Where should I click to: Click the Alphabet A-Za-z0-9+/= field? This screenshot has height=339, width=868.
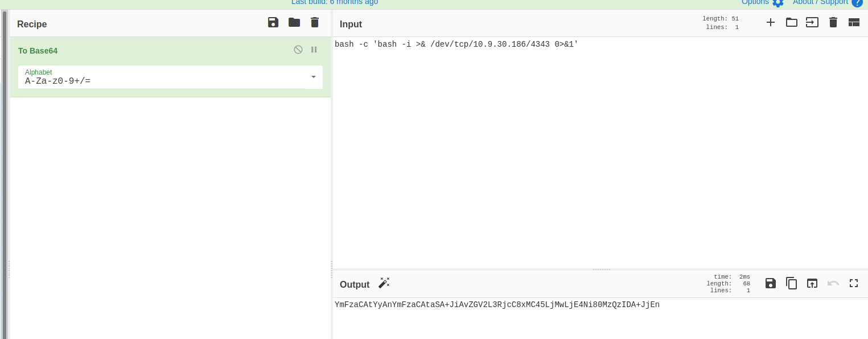[x=170, y=77]
